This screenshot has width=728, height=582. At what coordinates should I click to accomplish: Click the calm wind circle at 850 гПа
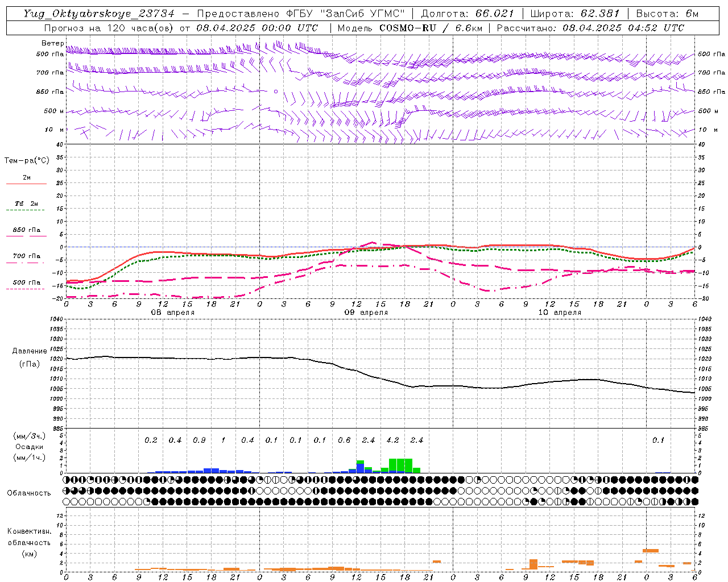click(276, 91)
